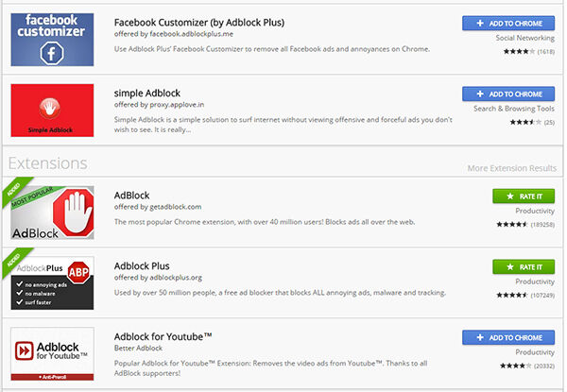Select the AdBlock stop-hand logo thumbnail
Image resolution: width=567 pixels, height=392 pixels.
52,213
